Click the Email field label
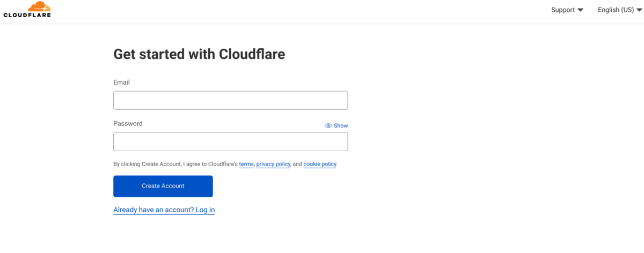Viewport: 644px width, 253px height. coord(121,83)
